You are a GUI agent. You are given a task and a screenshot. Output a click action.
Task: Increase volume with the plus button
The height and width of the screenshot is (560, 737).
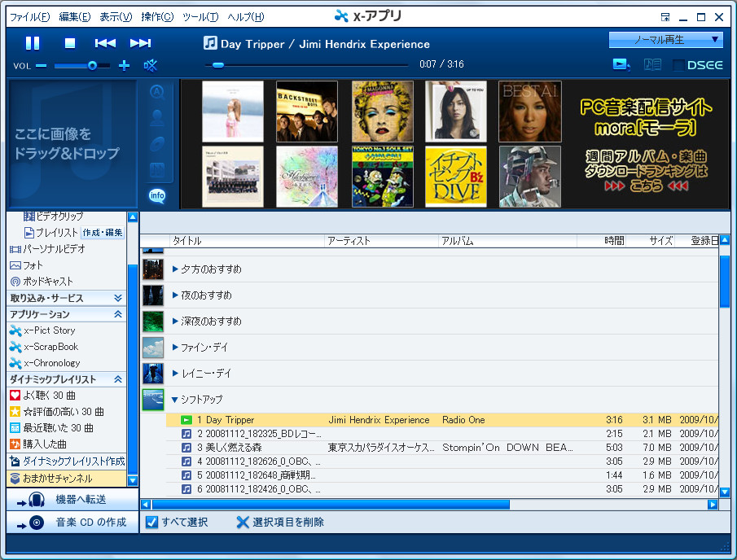[124, 65]
